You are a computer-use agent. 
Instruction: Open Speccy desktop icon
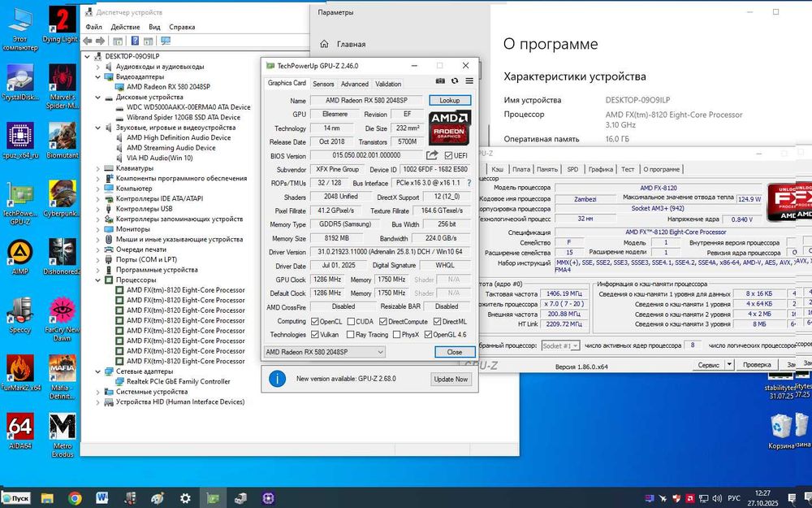point(20,315)
